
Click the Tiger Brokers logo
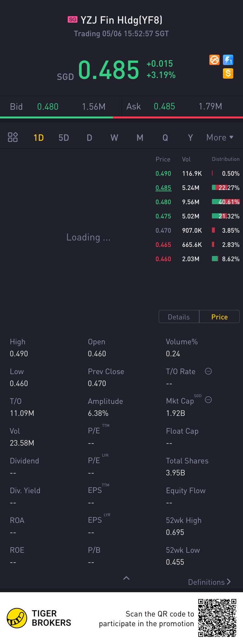pos(17,618)
